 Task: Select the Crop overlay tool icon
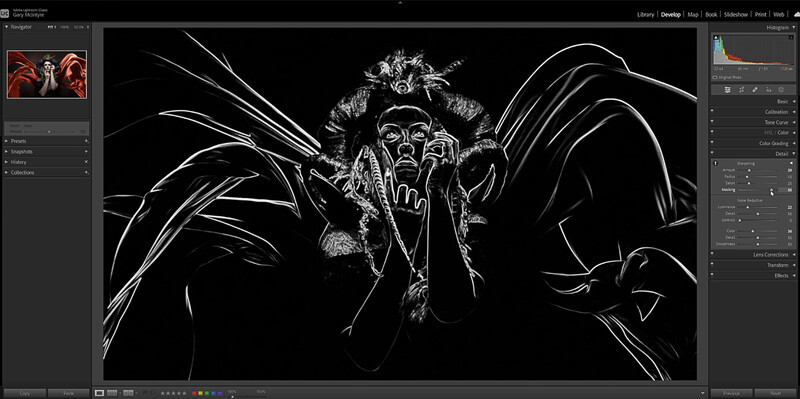[741, 90]
